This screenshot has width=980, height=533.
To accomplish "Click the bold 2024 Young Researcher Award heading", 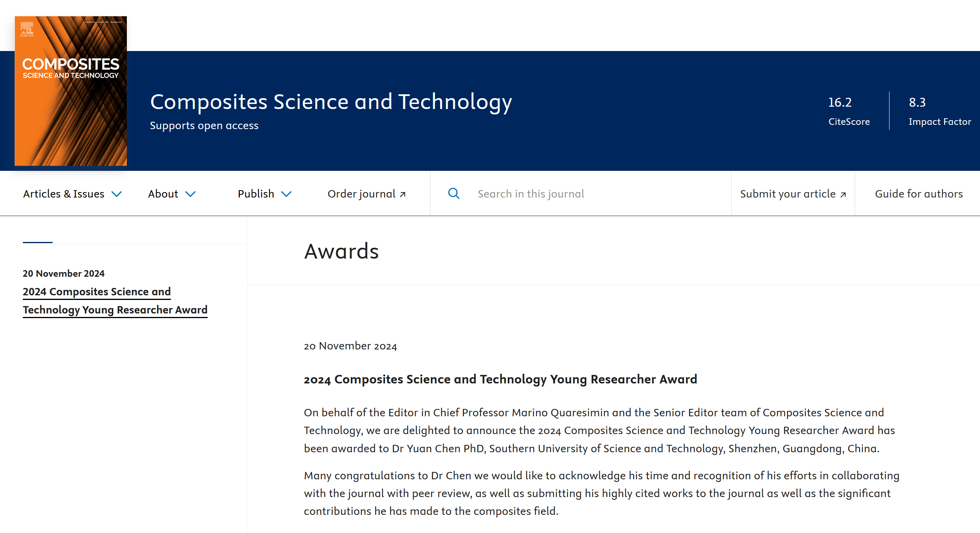I will coord(500,379).
